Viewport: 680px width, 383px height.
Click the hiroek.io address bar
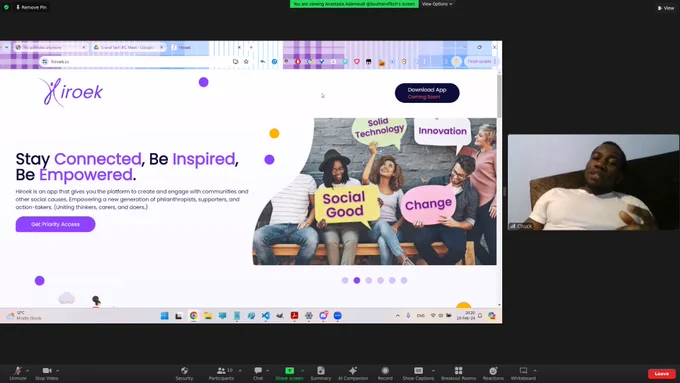(139, 62)
